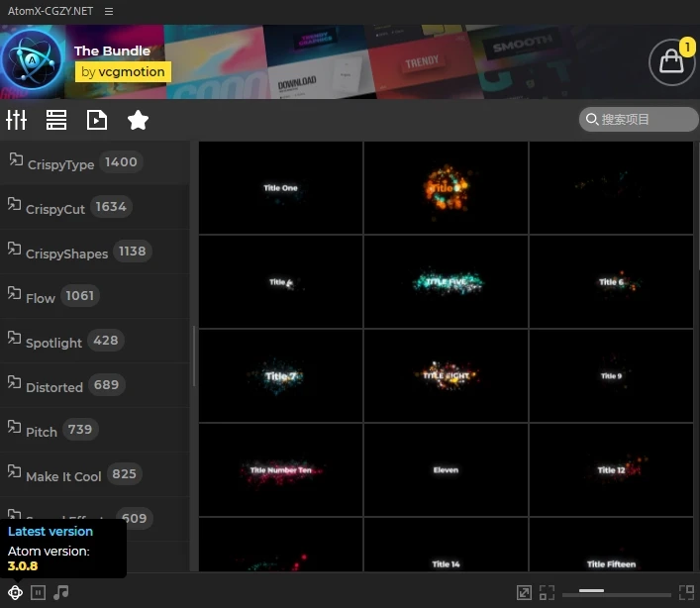Click the small grid thumbnail size icon

click(547, 592)
